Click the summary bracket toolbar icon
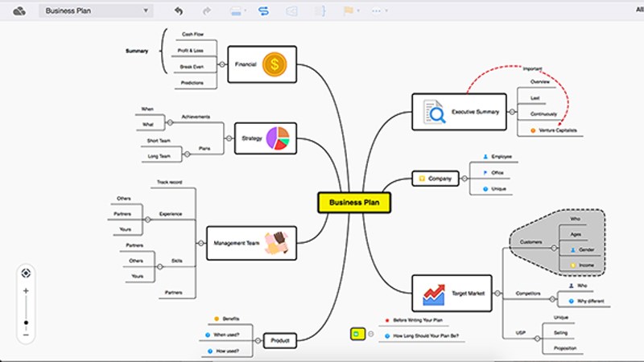644x362 pixels. (320, 11)
